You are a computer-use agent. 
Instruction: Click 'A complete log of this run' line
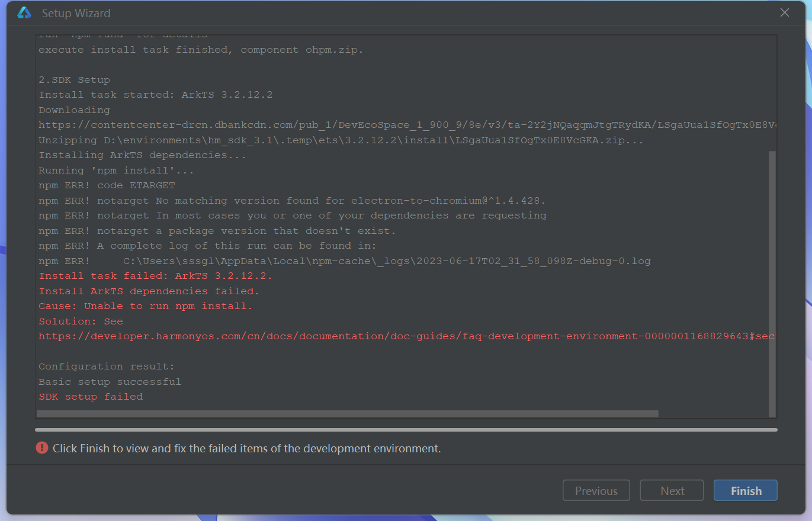pyautogui.click(x=208, y=246)
